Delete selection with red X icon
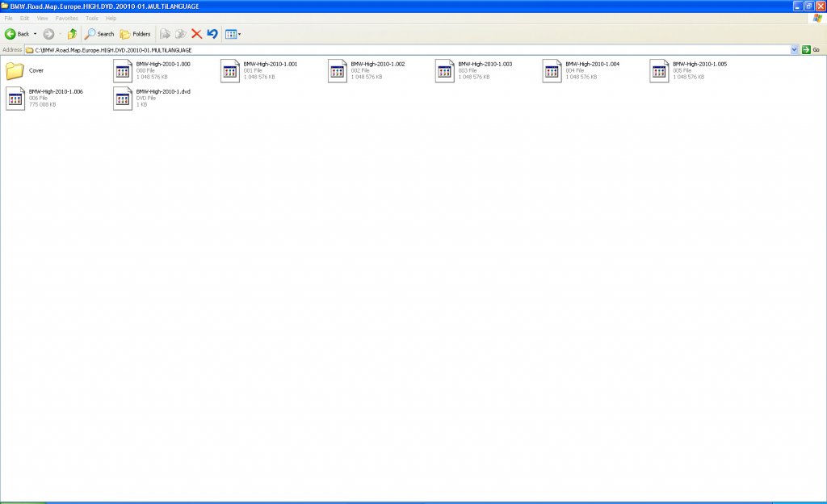This screenshot has height=504, width=827. pos(197,34)
